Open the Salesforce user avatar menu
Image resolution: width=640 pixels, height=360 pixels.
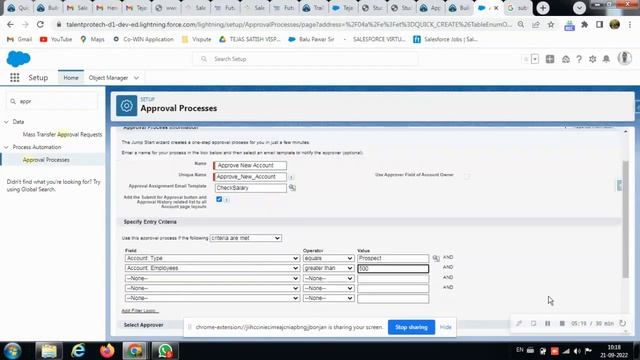(624, 58)
